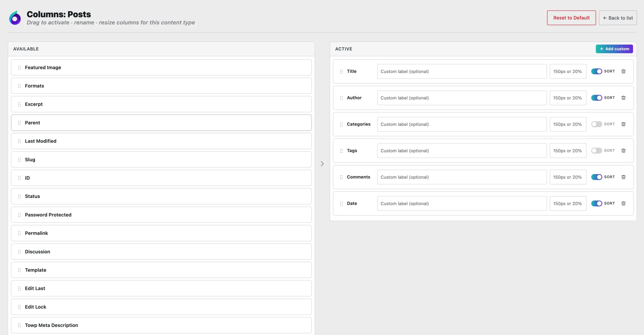
Task: Set focus in Comments width field
Action: 568,177
